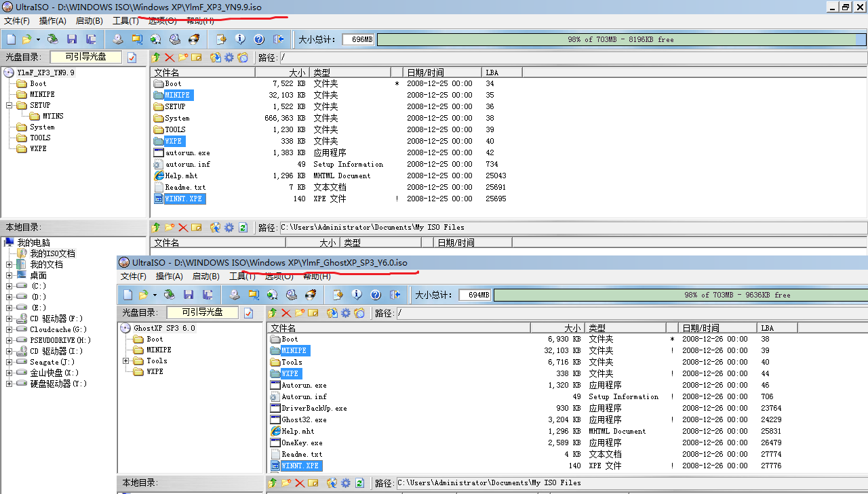Click Save As icon in YlmF_XP3 window

point(91,39)
